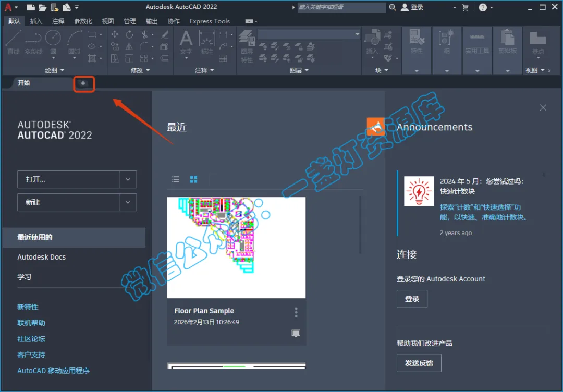The image size is (563, 392).
Task: Click the help question mark icon
Action: tap(483, 7)
